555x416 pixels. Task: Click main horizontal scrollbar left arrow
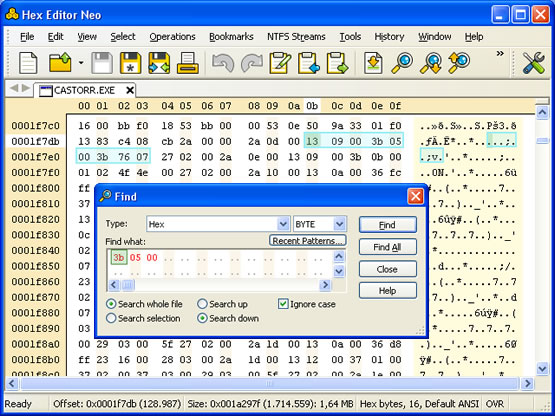[x=12, y=383]
